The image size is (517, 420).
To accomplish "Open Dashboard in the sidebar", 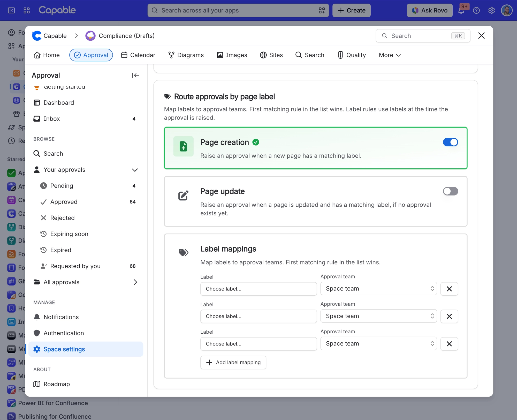I will [86, 103].
